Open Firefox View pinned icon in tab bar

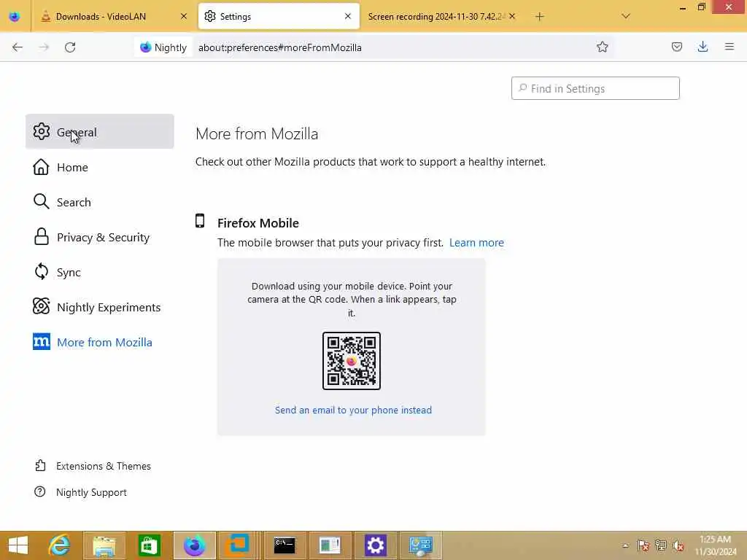[15, 17]
